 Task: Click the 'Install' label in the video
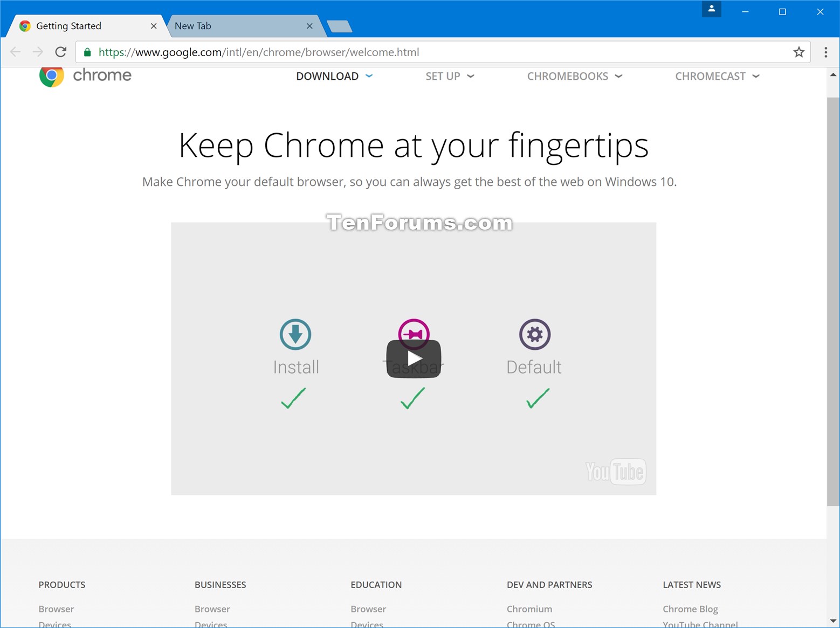click(296, 367)
